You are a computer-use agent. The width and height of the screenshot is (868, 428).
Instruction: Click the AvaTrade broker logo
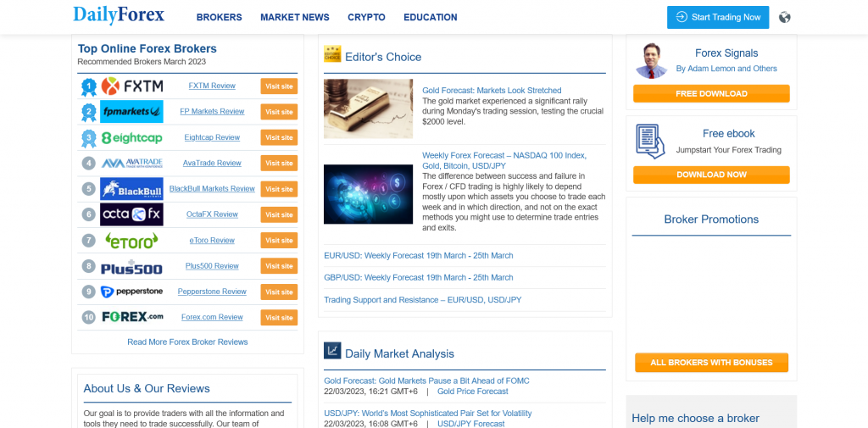tap(131, 163)
